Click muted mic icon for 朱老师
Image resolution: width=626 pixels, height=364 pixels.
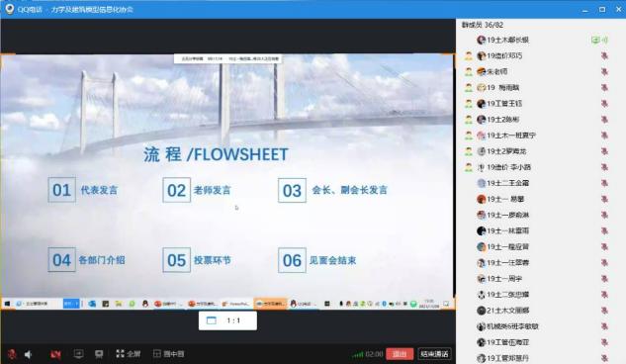pos(604,71)
